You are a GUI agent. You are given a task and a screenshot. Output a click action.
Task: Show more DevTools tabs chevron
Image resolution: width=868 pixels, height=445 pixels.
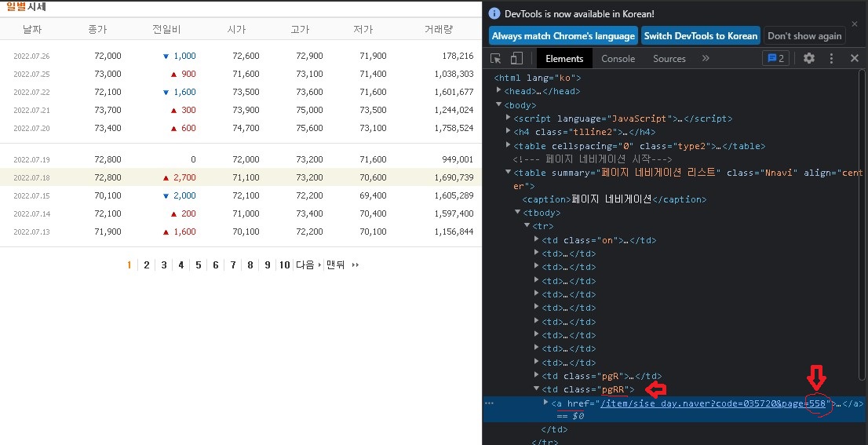706,58
